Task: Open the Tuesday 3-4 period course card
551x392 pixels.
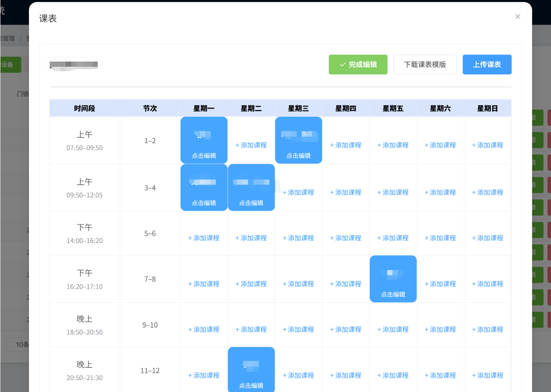Action: [251, 187]
